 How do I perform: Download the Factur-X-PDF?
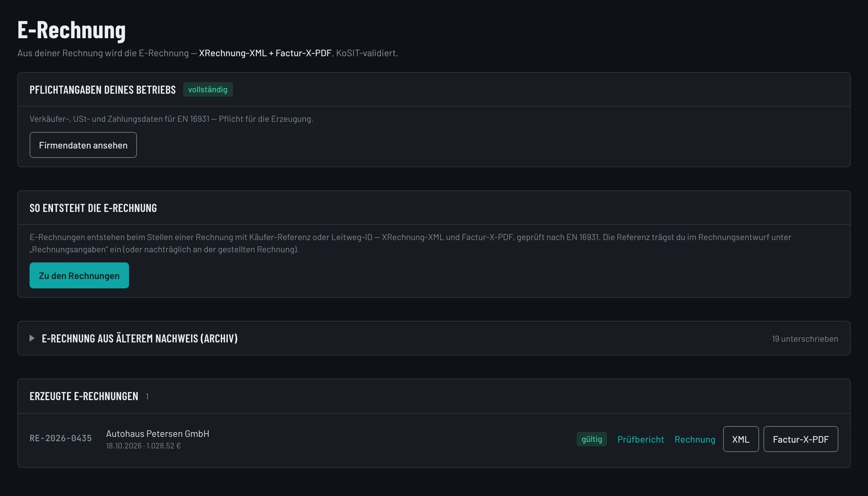[801, 439]
